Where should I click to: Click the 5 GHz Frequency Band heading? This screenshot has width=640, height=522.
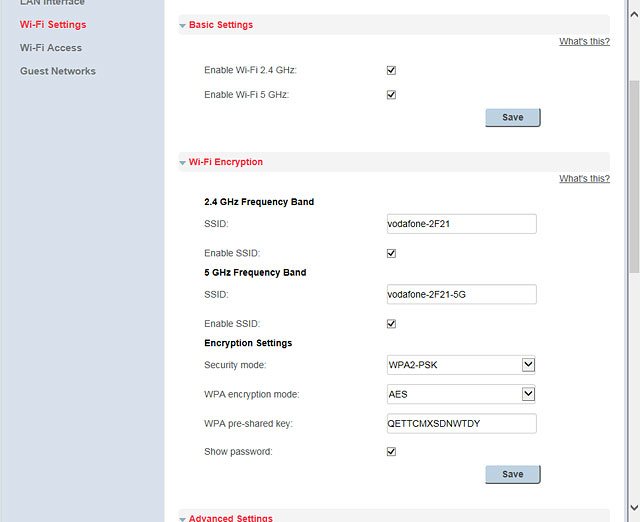tap(255, 273)
